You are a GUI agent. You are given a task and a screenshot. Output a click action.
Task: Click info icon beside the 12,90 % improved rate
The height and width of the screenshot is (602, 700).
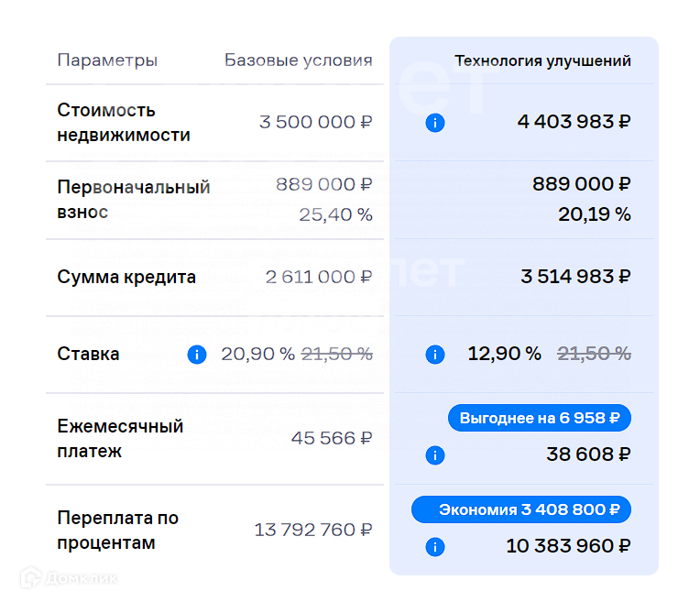435,355
